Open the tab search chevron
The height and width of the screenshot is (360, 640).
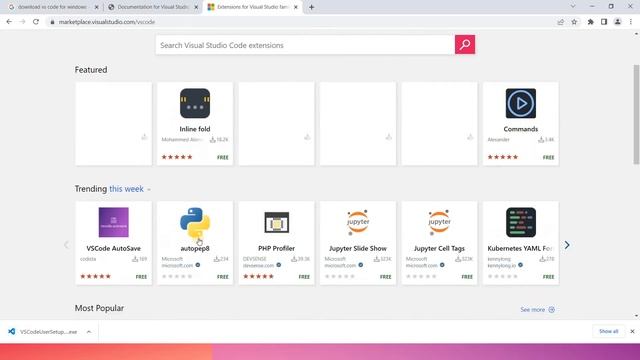(x=573, y=7)
